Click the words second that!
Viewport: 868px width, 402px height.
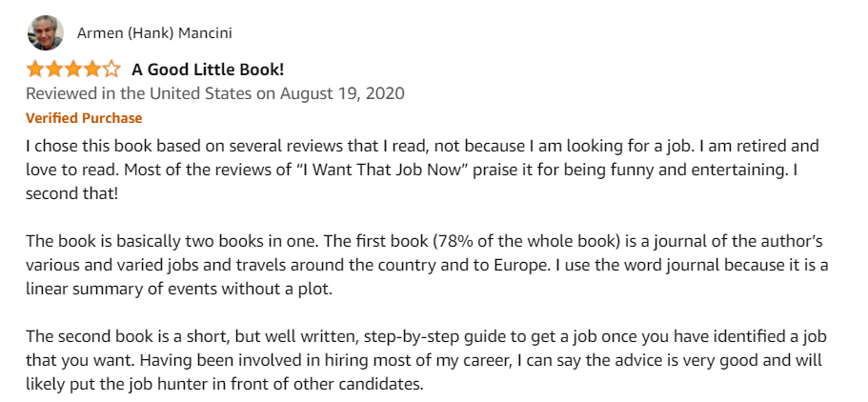pos(72,193)
